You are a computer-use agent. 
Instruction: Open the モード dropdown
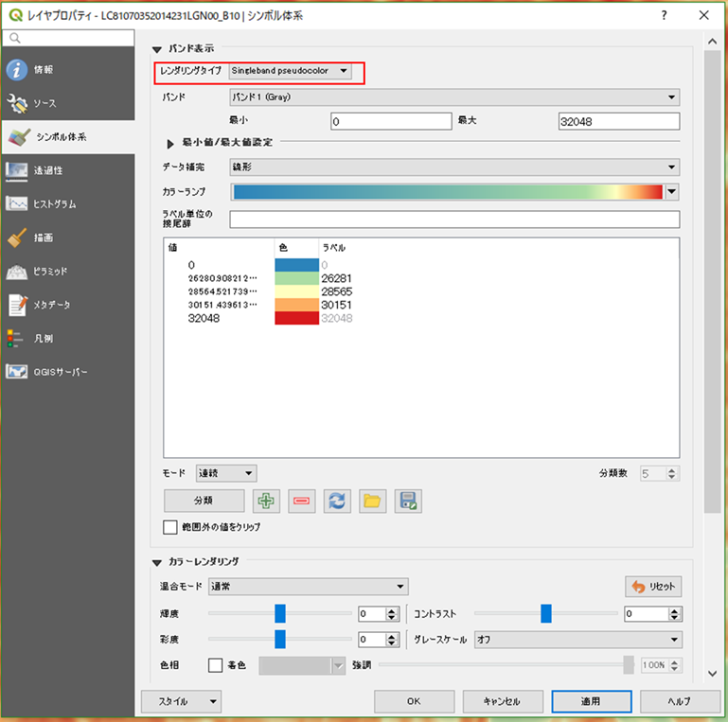[226, 473]
